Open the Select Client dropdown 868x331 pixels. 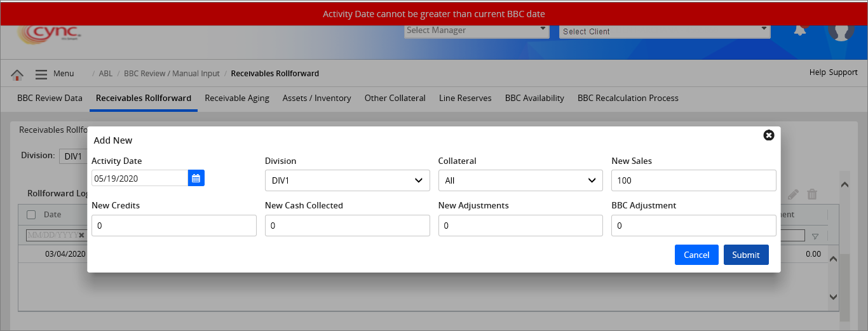(665, 31)
